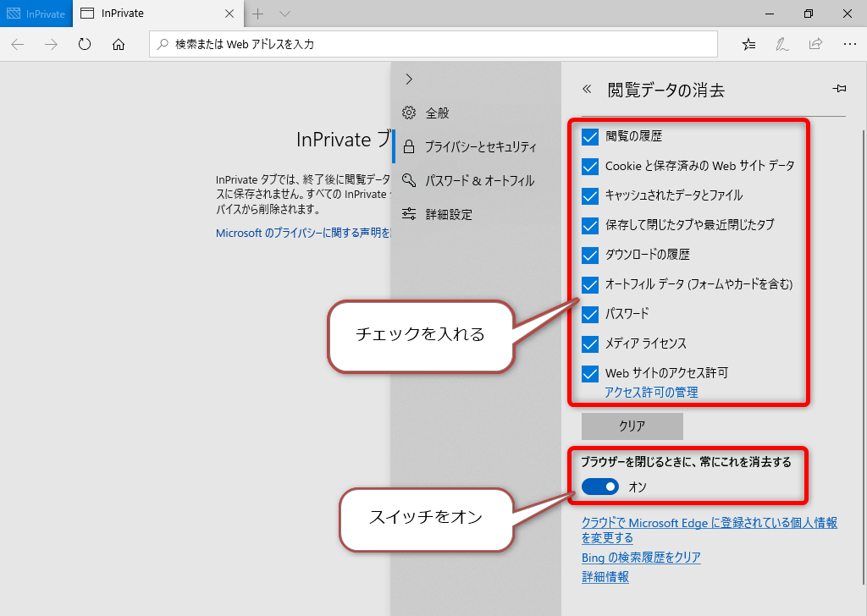
Task: Open the Favorites hub star icon
Action: point(748,44)
